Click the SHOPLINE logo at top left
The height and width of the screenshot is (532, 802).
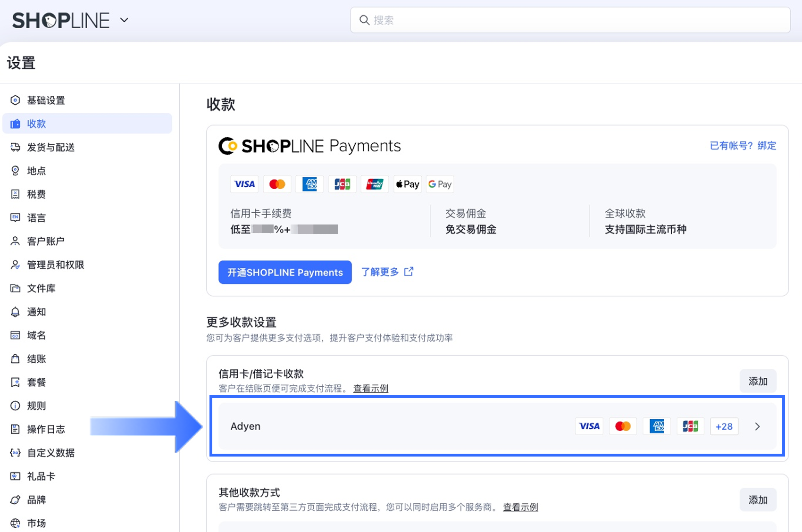pos(61,20)
